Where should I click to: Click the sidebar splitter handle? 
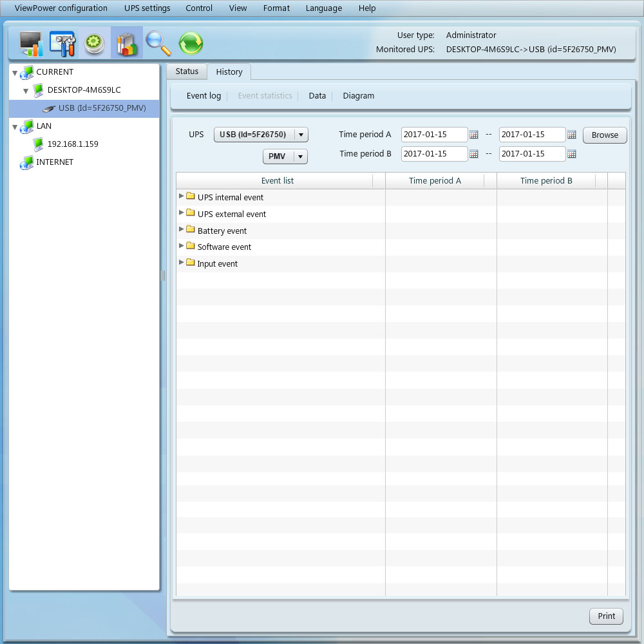(x=163, y=276)
